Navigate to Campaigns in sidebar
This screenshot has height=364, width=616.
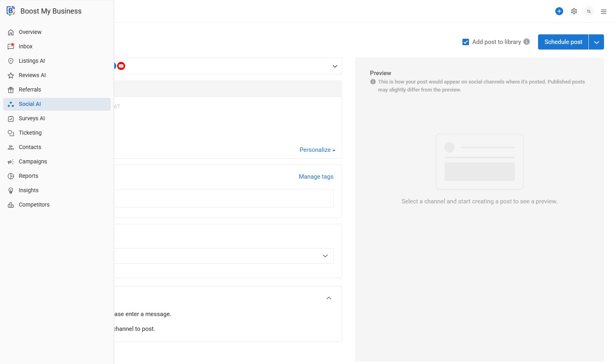coord(33,161)
